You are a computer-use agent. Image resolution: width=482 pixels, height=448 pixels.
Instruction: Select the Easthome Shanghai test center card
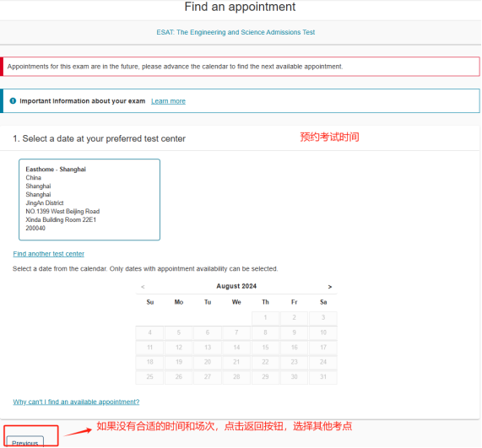[89, 199]
